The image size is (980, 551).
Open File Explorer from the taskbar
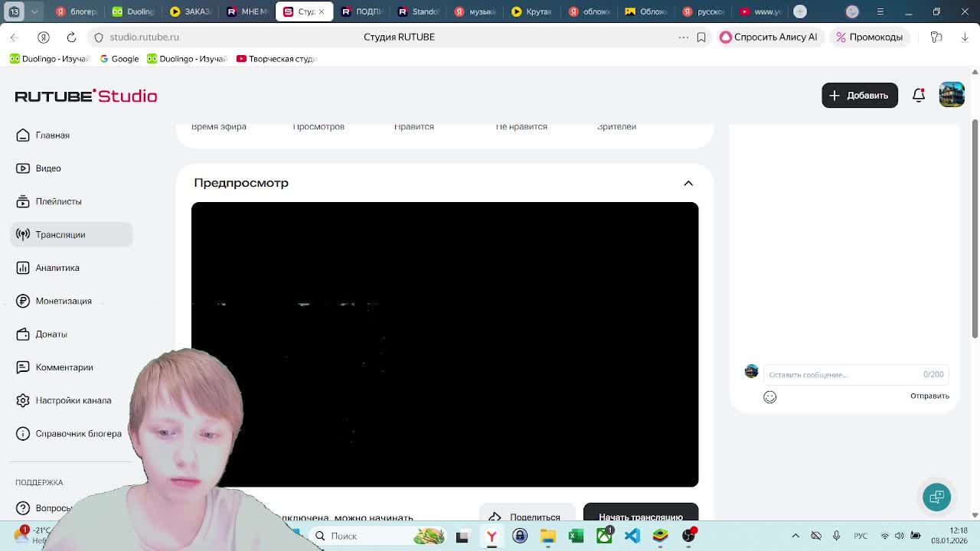548,536
